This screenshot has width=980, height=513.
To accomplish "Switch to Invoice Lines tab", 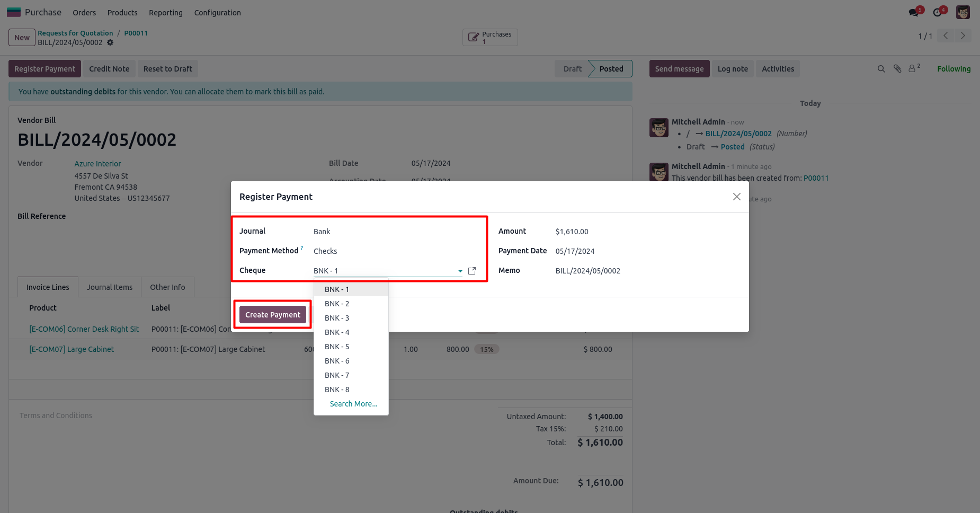I will point(48,287).
